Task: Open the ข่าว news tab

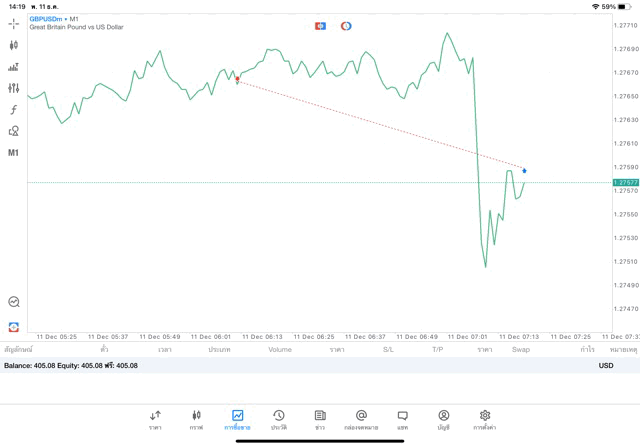Action: click(320, 419)
